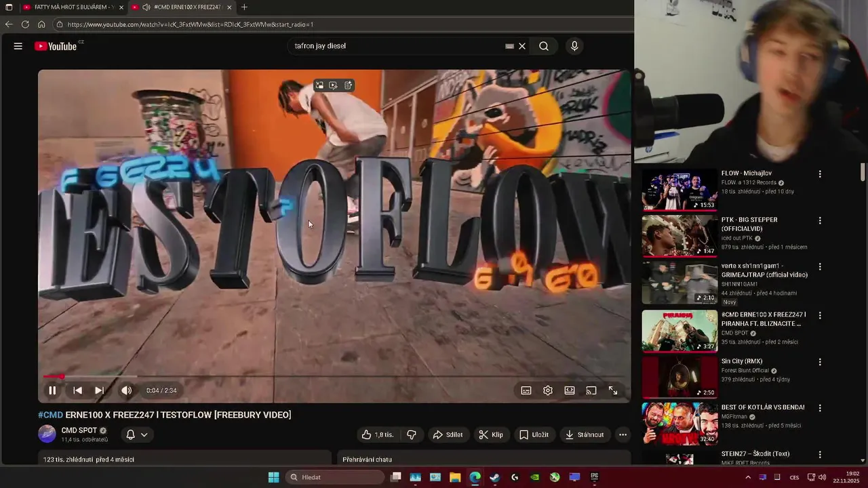Save video with Uložit button

click(534, 434)
